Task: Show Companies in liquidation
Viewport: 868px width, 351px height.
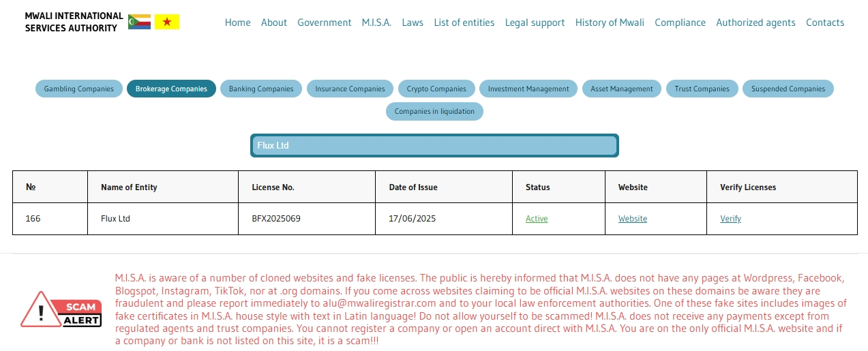Action: (x=434, y=111)
